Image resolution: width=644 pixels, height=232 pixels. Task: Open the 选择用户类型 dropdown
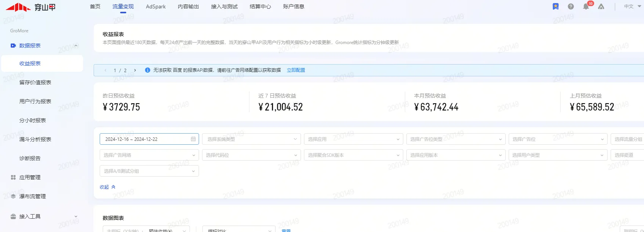pyautogui.click(x=558, y=155)
